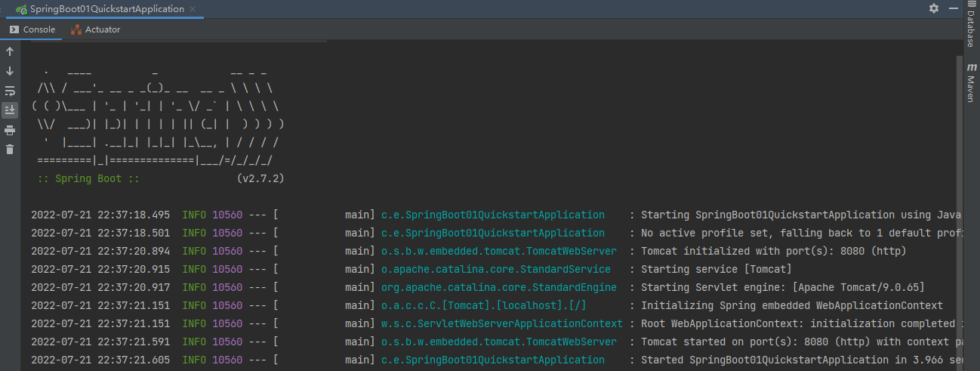Click timestamp '2022-07-21 22:37:21.591'
980x371 pixels.
click(x=100, y=342)
